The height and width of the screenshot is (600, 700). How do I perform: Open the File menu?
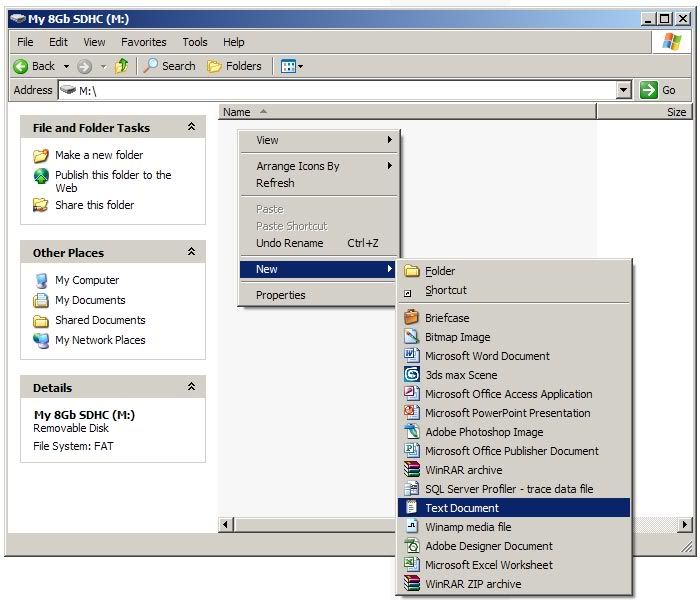click(x=25, y=42)
